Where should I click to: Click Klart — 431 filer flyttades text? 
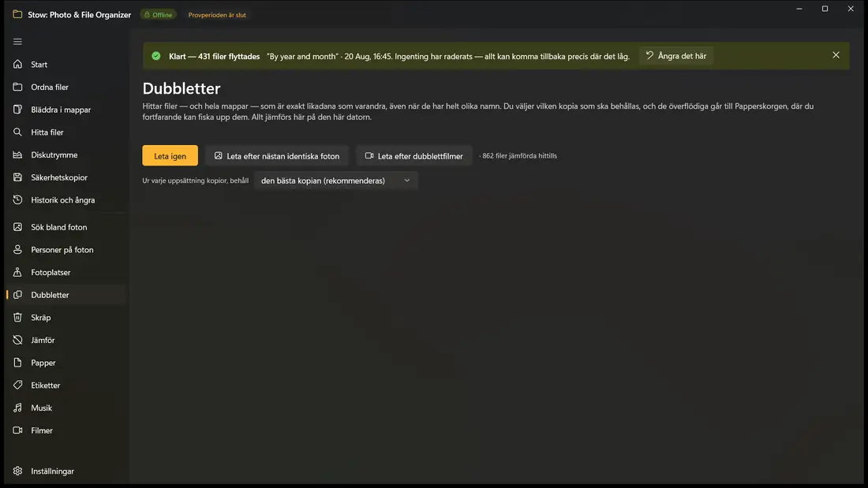coord(214,57)
